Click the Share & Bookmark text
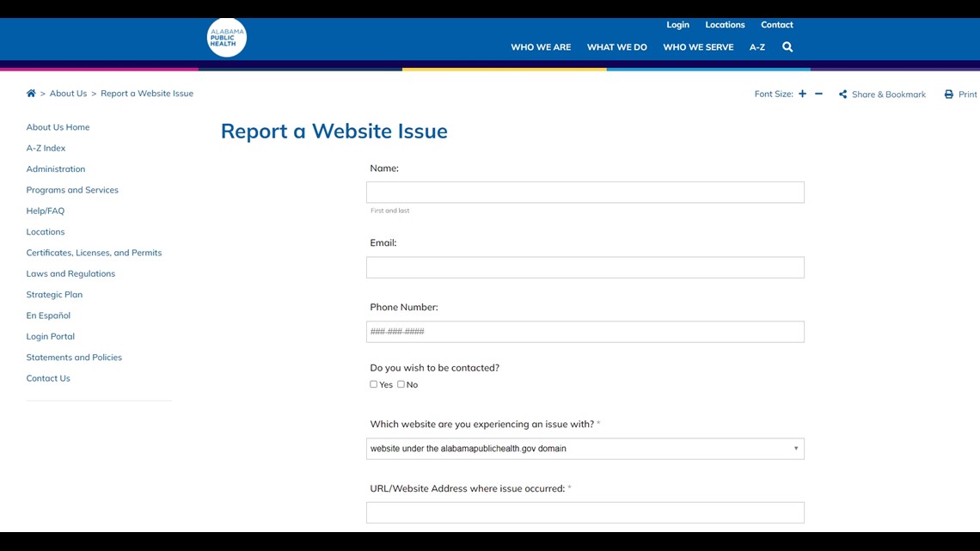Viewport: 980px width, 551px height. tap(889, 95)
